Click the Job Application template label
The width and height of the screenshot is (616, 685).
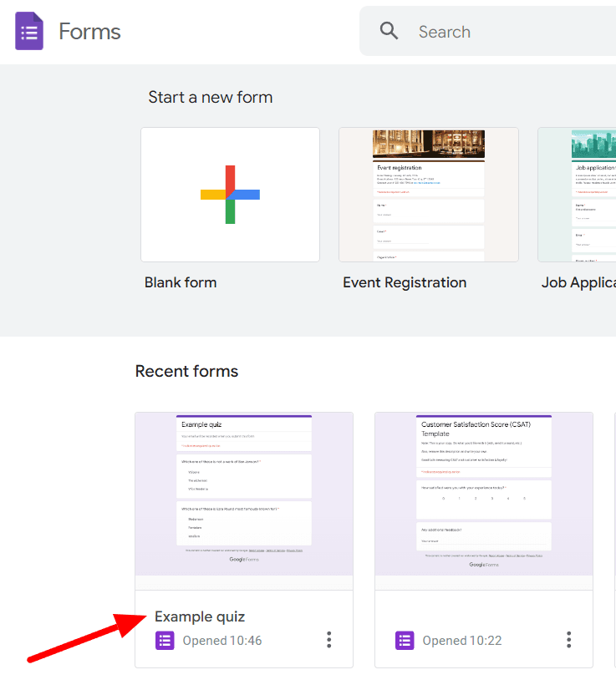578,282
